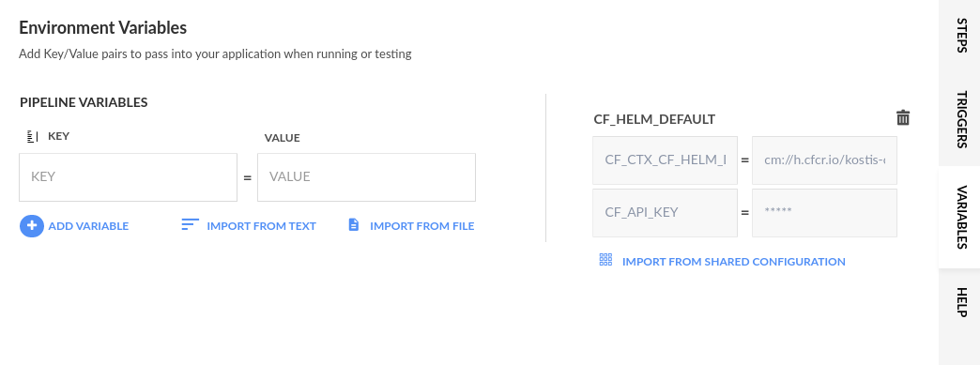This screenshot has height=365, width=980.
Task: Click IMPORT FROM SHARED CONFIGURATION link
Action: pyautogui.click(x=734, y=262)
